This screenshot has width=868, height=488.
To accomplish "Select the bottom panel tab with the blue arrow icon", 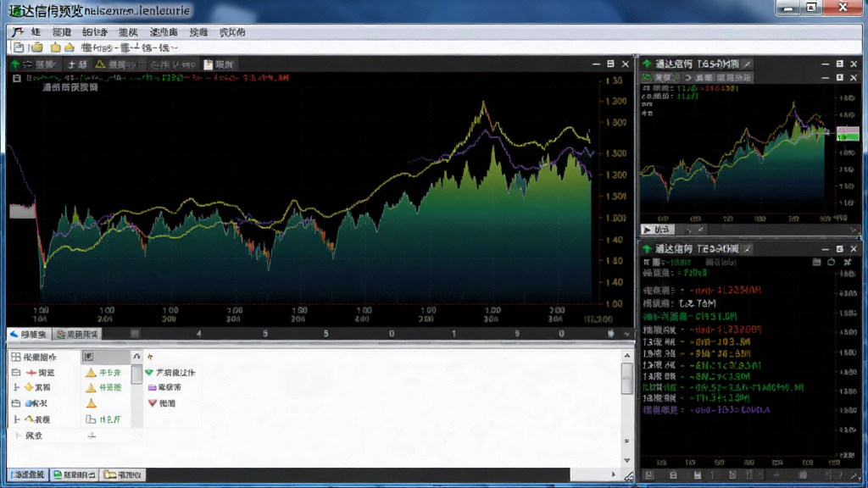I will 29,334.
